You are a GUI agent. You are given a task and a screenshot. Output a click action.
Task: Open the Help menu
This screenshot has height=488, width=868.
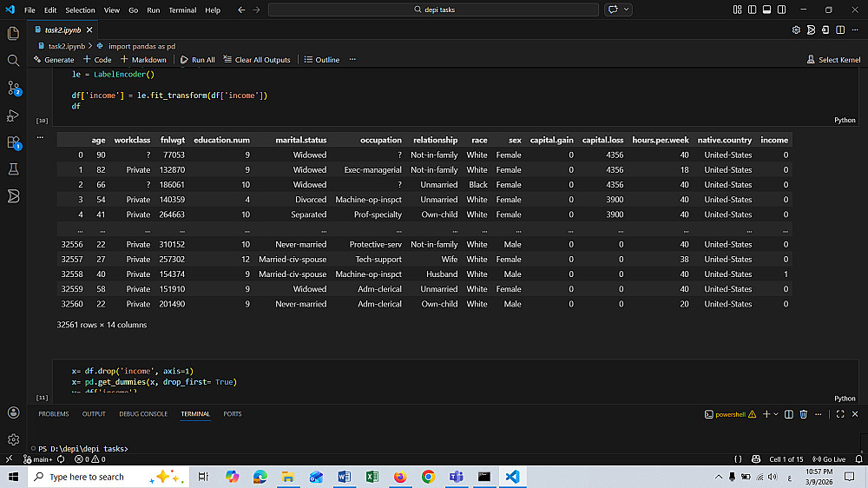coord(213,10)
